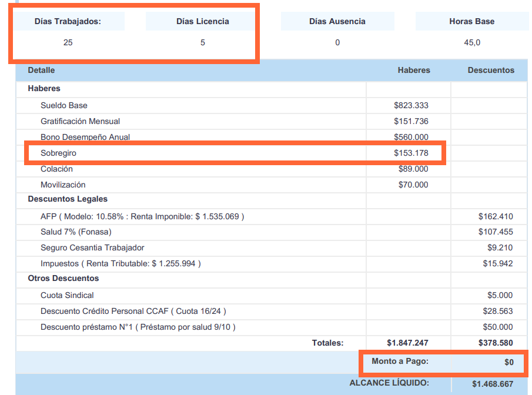Image resolution: width=532 pixels, height=395 pixels.
Task: Select the Movilización amount $70.000
Action: (x=413, y=185)
